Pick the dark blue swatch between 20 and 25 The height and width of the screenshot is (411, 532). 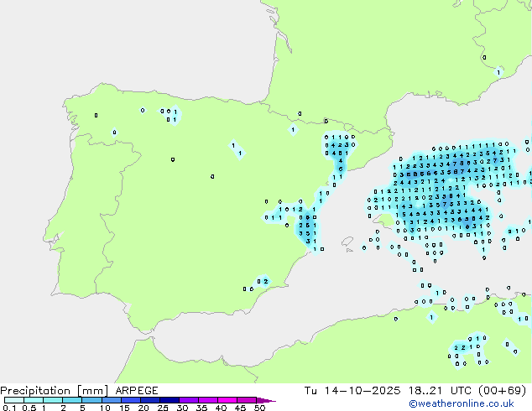pos(153,401)
